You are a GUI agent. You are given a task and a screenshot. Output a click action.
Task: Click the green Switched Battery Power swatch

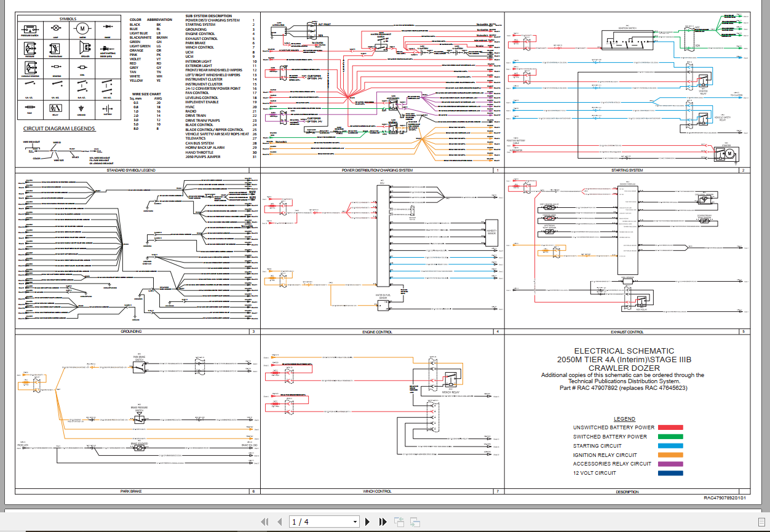click(x=670, y=437)
